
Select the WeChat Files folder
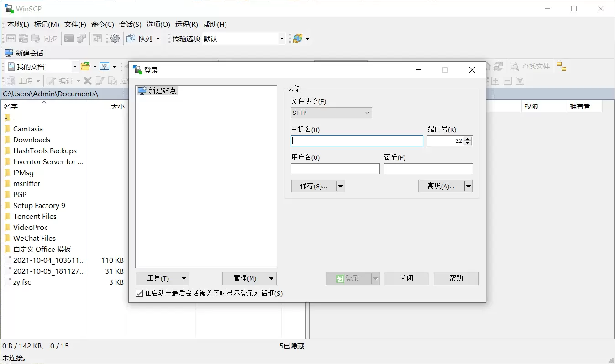click(34, 238)
